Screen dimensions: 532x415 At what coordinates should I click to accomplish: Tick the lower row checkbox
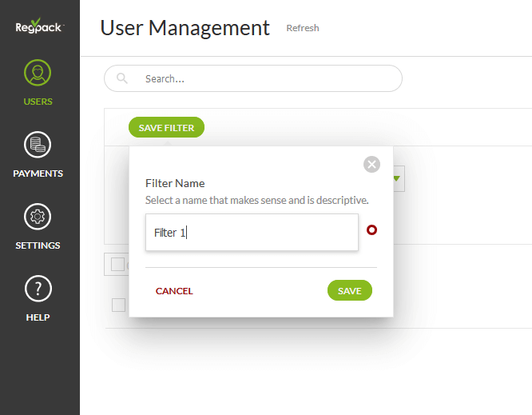(118, 305)
